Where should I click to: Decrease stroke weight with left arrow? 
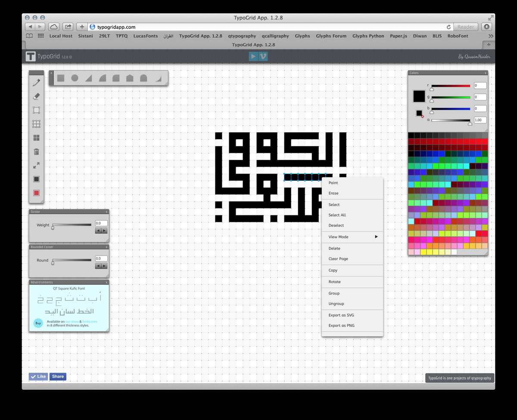(x=98, y=230)
